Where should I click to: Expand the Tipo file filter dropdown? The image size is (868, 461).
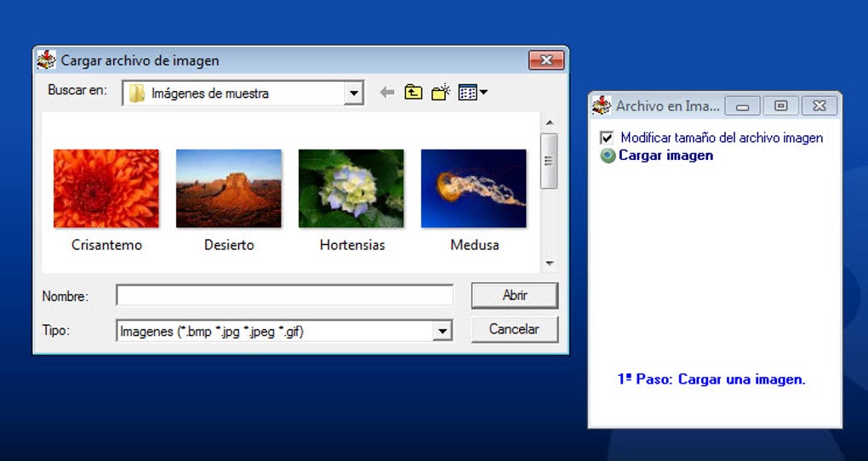(442, 332)
